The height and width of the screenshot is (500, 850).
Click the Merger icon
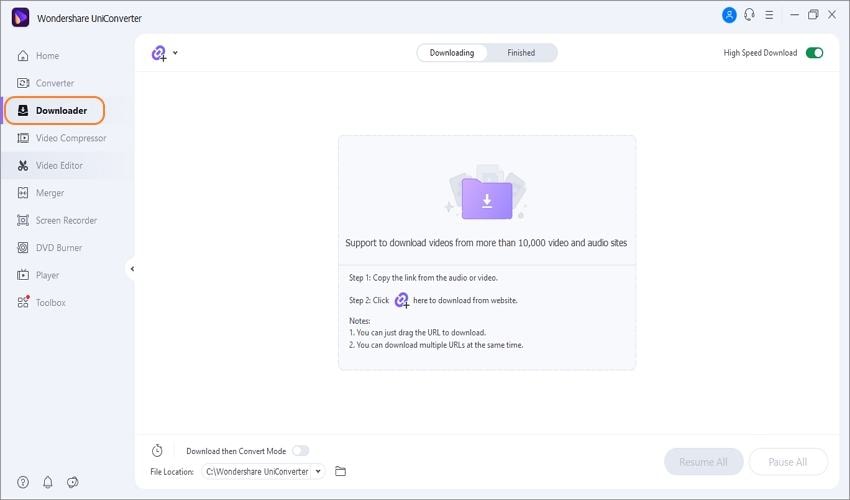tap(23, 193)
